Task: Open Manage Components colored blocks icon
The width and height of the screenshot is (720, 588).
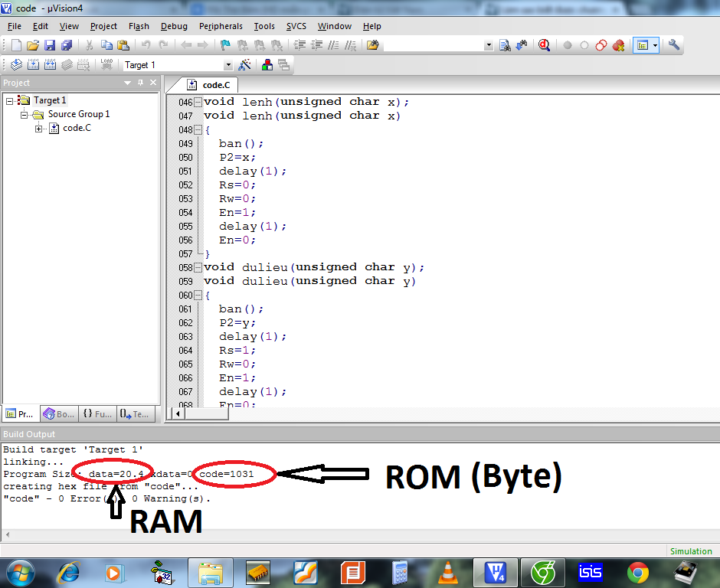Action: pos(267,65)
